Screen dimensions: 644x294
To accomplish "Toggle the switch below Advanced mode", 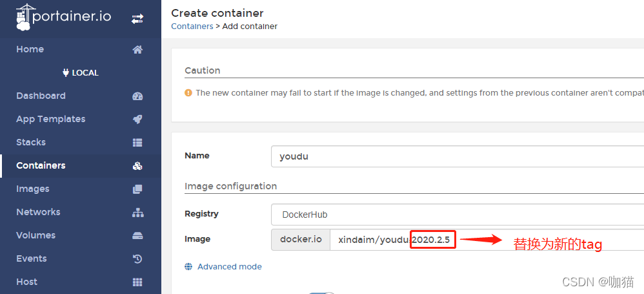I will click(x=321, y=292).
